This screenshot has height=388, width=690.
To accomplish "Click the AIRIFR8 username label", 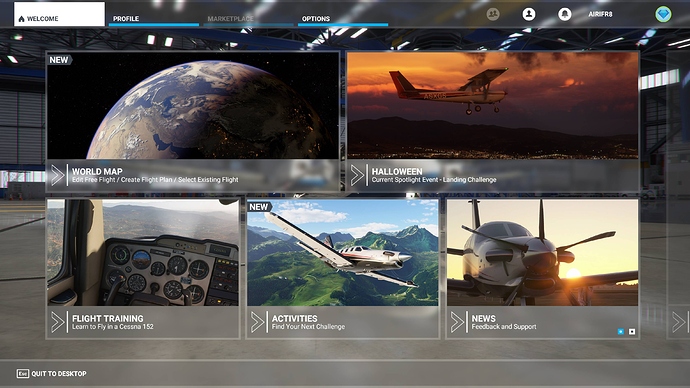I will (600, 14).
